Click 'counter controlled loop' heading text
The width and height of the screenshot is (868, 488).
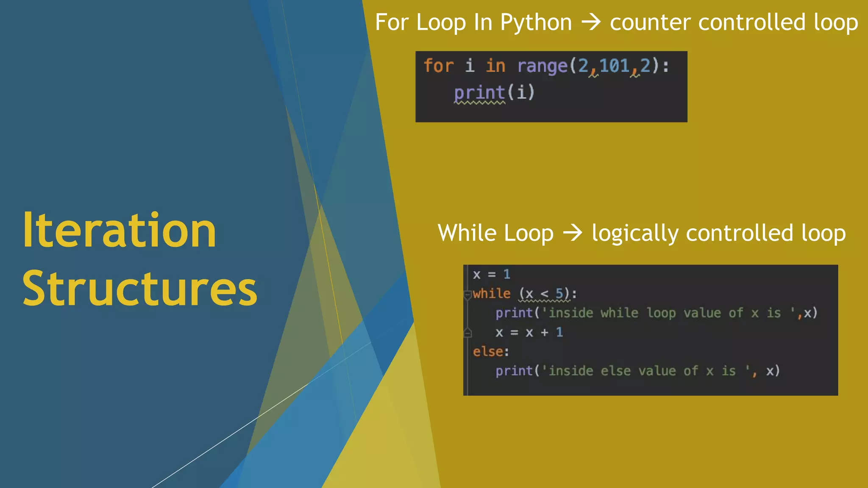coord(734,22)
